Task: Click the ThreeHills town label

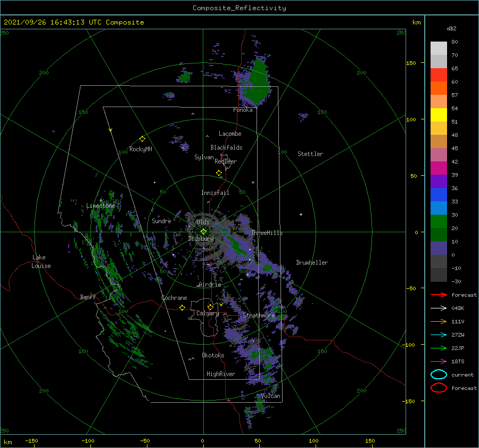Action: pos(267,233)
